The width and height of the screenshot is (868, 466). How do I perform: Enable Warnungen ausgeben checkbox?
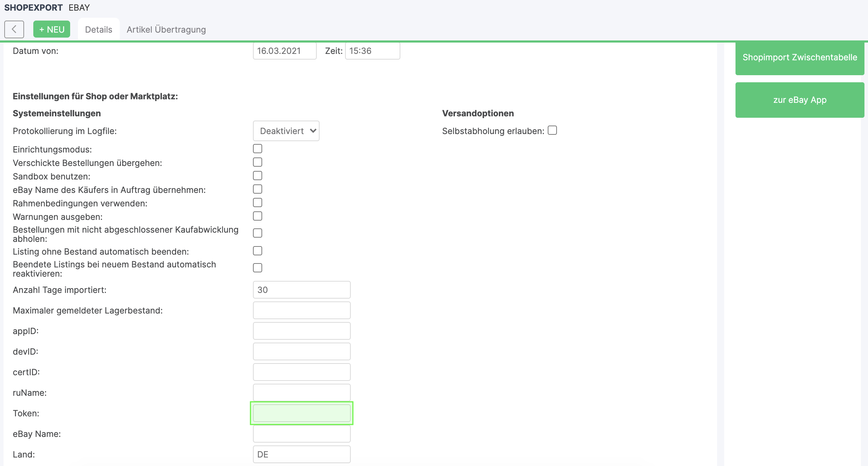[x=258, y=216]
